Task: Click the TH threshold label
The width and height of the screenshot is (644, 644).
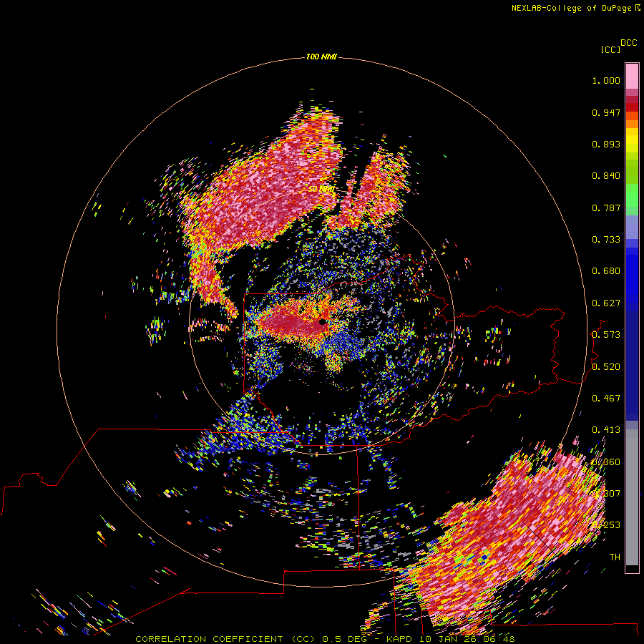Action: 615,557
